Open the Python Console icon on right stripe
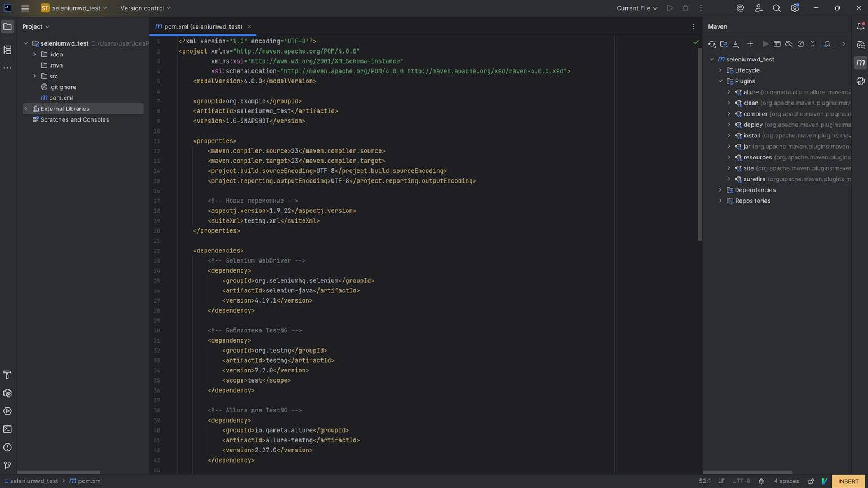 coord(860,81)
